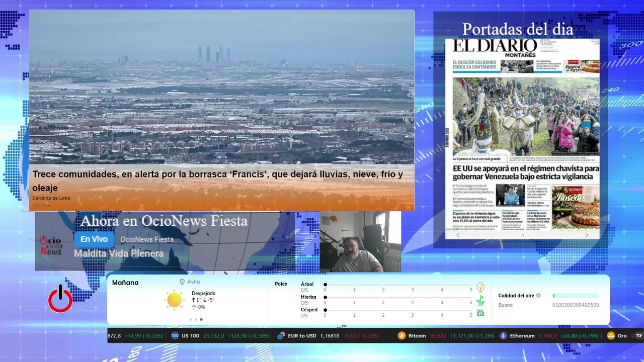Click the Hierba pollen level slider
Image resolution: width=644 pixels, height=362 pixels.
tap(398, 297)
